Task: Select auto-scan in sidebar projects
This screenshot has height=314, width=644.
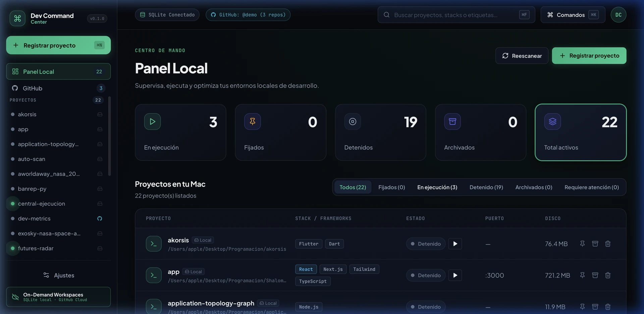Action: pyautogui.click(x=57, y=159)
